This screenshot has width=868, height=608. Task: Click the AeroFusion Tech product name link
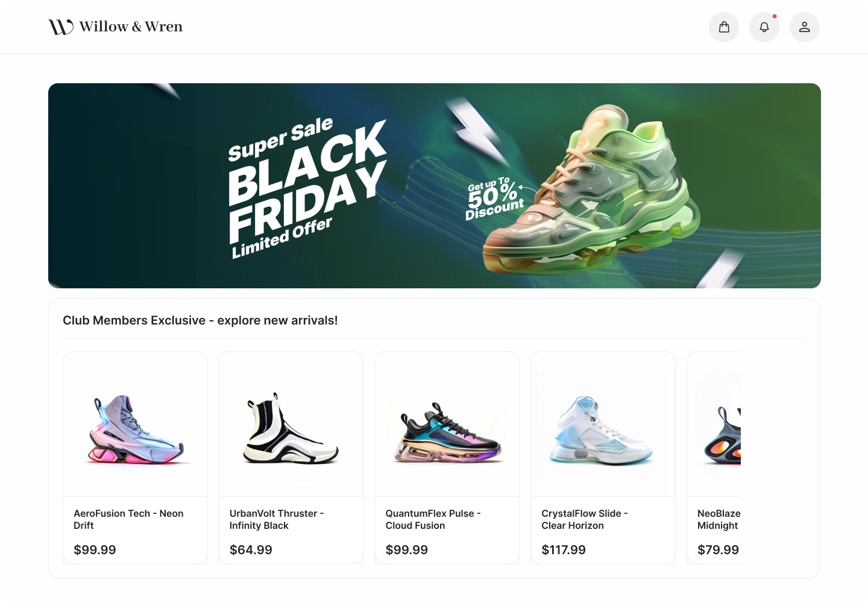tap(128, 519)
